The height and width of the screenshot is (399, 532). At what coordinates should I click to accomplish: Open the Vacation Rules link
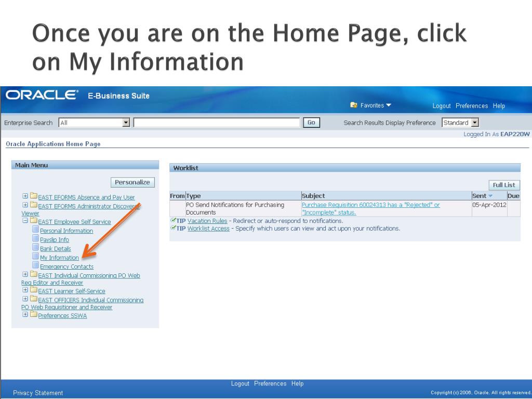(207, 221)
